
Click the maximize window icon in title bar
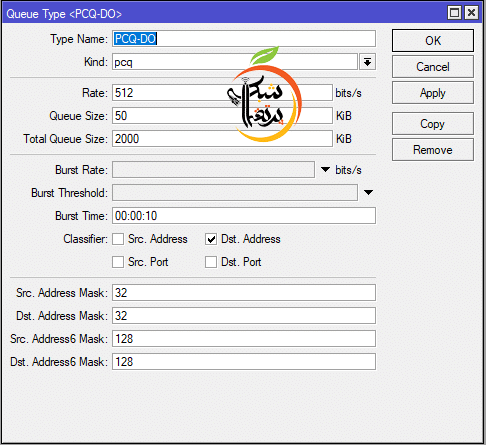pyautogui.click(x=454, y=13)
